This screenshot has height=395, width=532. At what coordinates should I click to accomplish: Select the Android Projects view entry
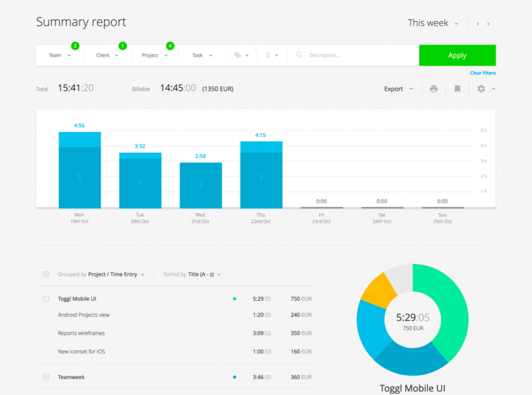click(x=84, y=315)
